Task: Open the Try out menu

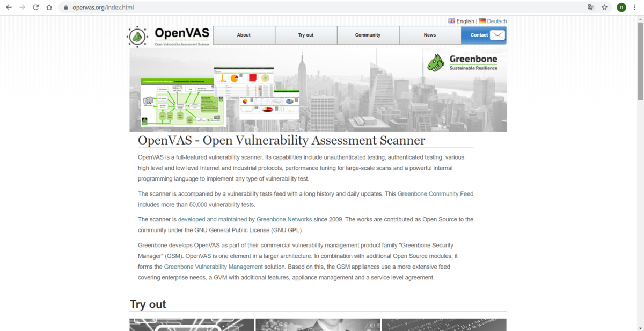Action: [x=306, y=35]
